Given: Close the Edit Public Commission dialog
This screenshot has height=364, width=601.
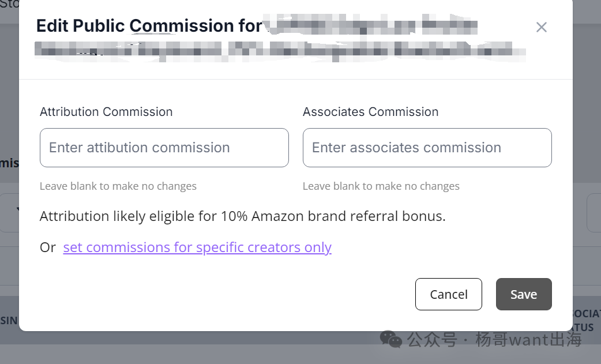Looking at the screenshot, I should coord(541,27).
